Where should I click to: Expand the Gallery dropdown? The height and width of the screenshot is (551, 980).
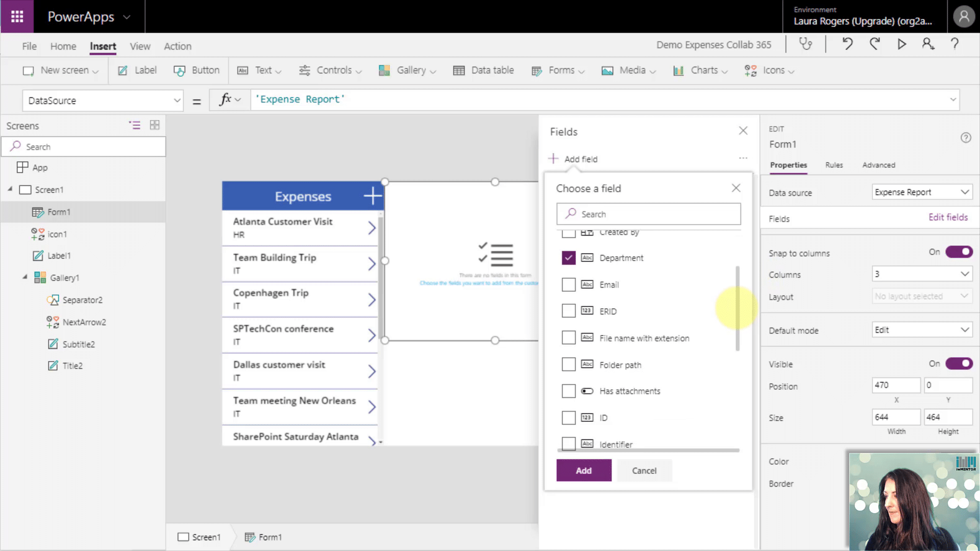coord(407,70)
